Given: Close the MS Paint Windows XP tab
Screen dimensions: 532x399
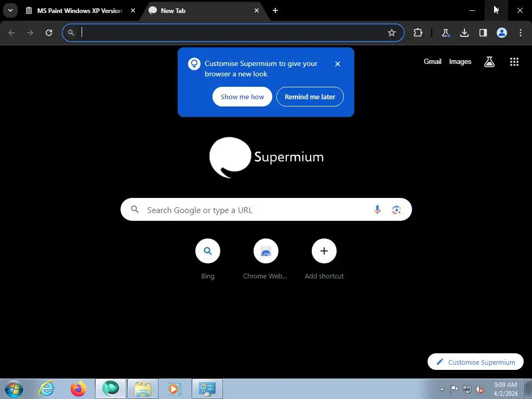Looking at the screenshot, I should point(133,10).
